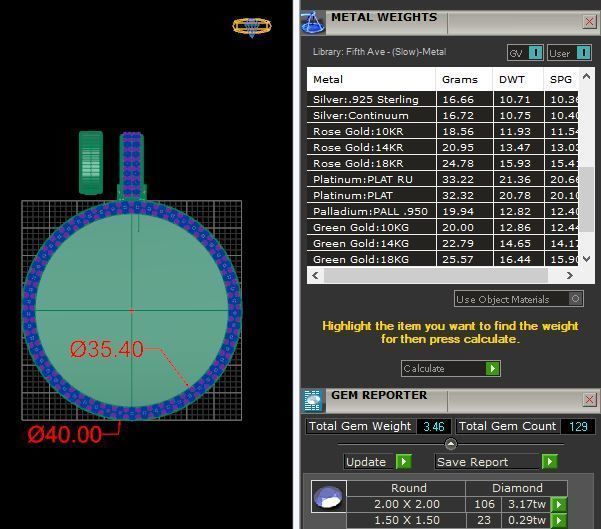Click the Update button
The image size is (601, 529).
[x=378, y=462]
